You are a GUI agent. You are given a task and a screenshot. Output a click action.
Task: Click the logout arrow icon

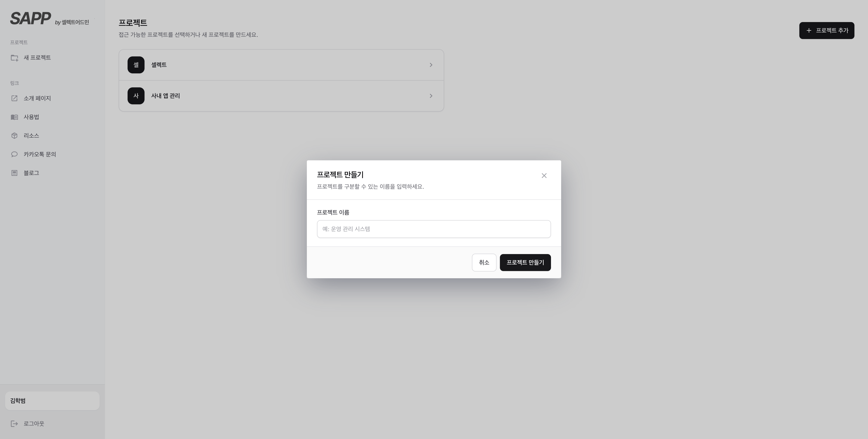[x=14, y=424]
